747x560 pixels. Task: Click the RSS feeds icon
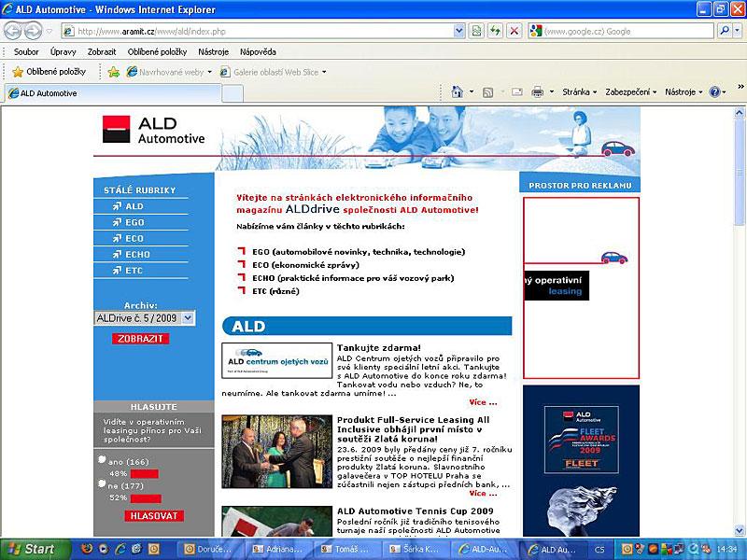487,91
